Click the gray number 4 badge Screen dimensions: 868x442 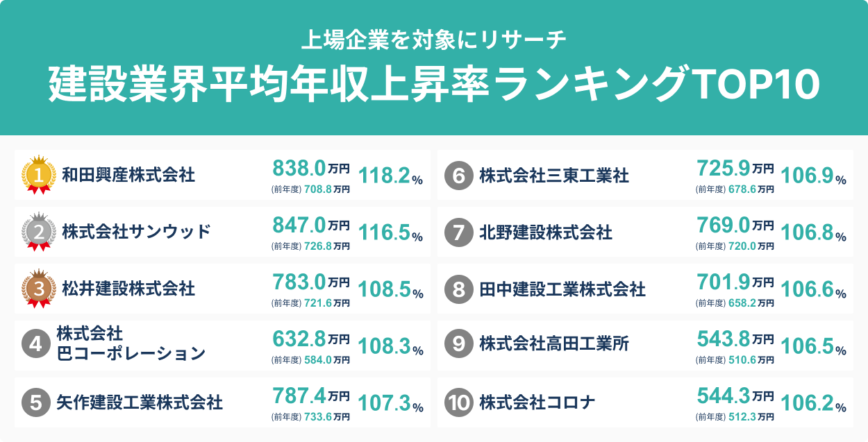[36, 343]
